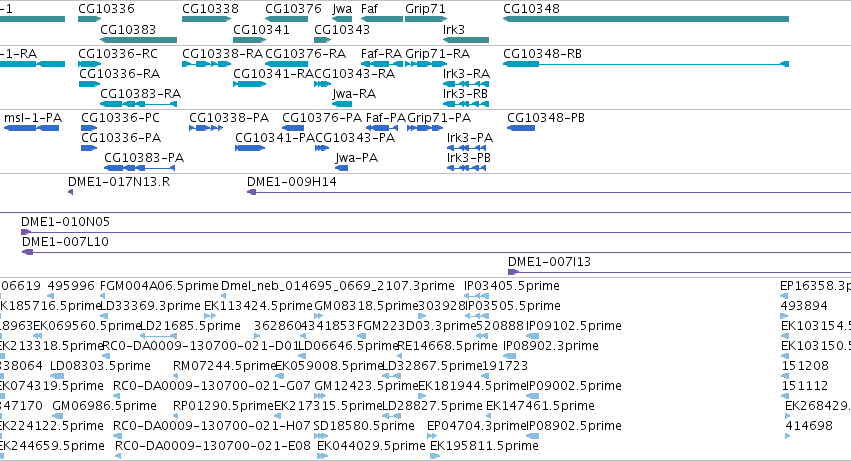Select CG10348-RB transcript feature

click(646, 64)
